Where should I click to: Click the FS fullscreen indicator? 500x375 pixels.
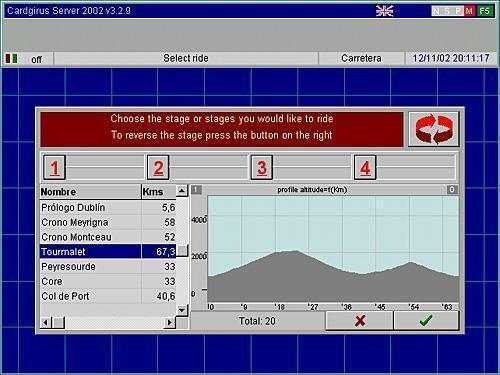tap(485, 11)
